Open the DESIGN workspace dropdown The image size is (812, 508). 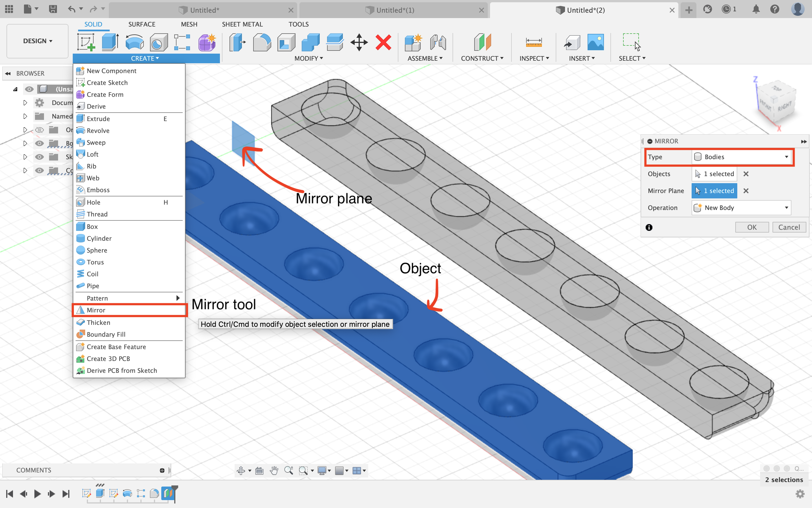tap(37, 41)
